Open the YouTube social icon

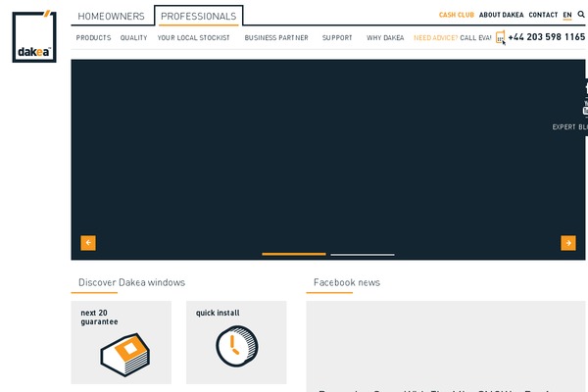pos(584,111)
